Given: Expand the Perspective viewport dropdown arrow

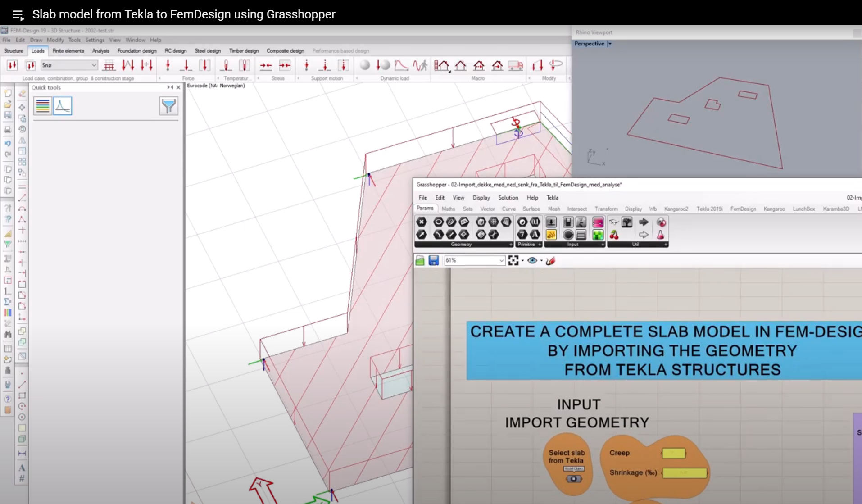Looking at the screenshot, I should [x=609, y=44].
